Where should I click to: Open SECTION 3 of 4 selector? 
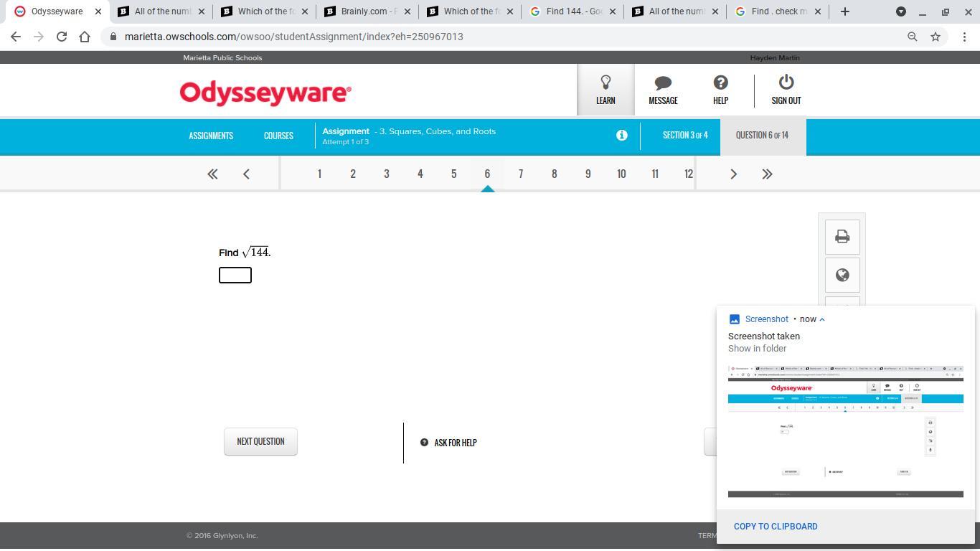pos(685,135)
